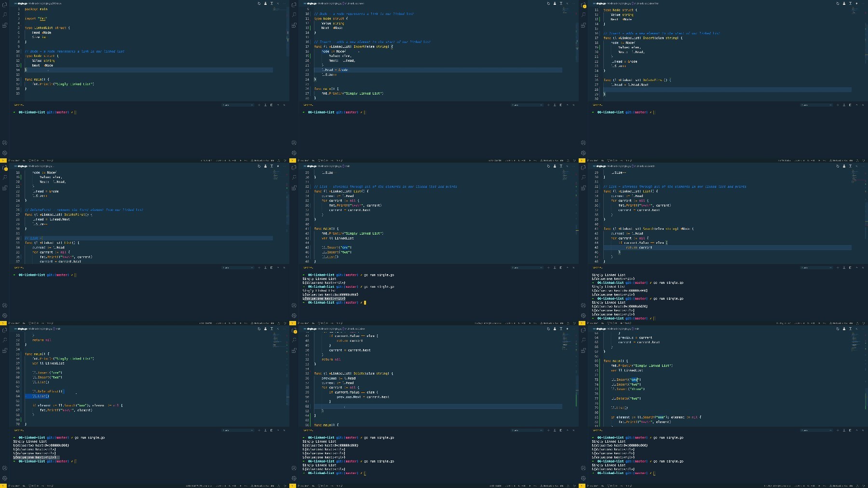Open Explorer icon in top-left editor panel
This screenshot has height=488, width=868.
click(5, 5)
